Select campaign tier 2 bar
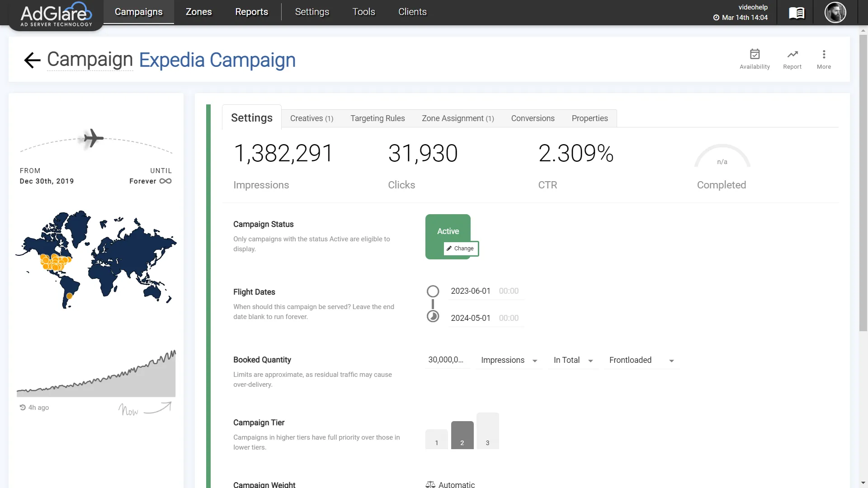The image size is (868, 488). (x=462, y=435)
